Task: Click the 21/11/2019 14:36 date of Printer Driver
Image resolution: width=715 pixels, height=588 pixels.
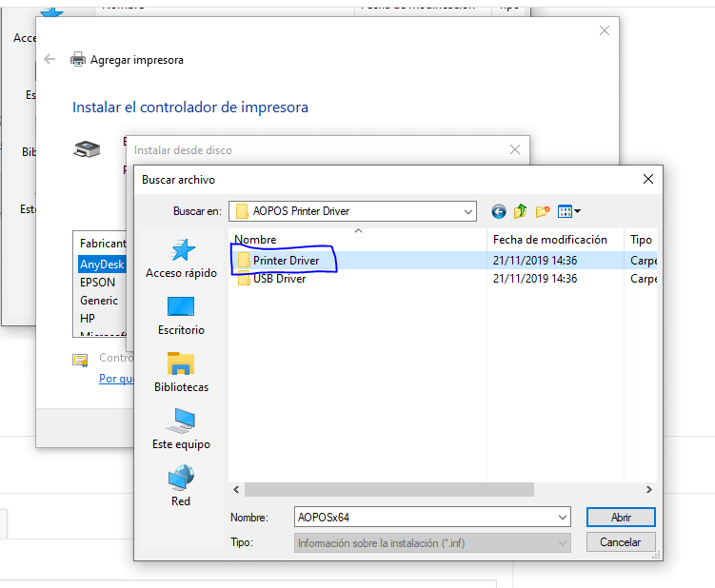Action: 534,261
